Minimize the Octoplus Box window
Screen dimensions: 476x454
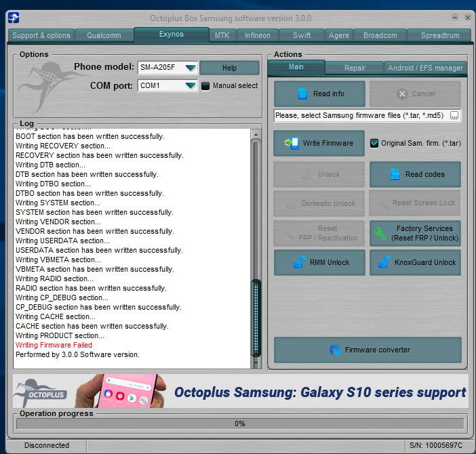click(x=454, y=18)
